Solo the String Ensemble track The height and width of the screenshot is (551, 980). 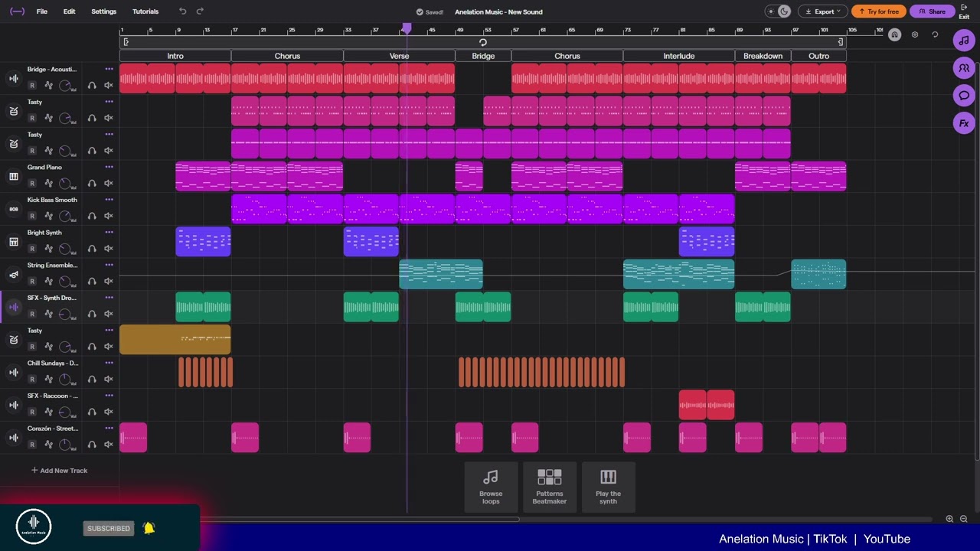92,282
